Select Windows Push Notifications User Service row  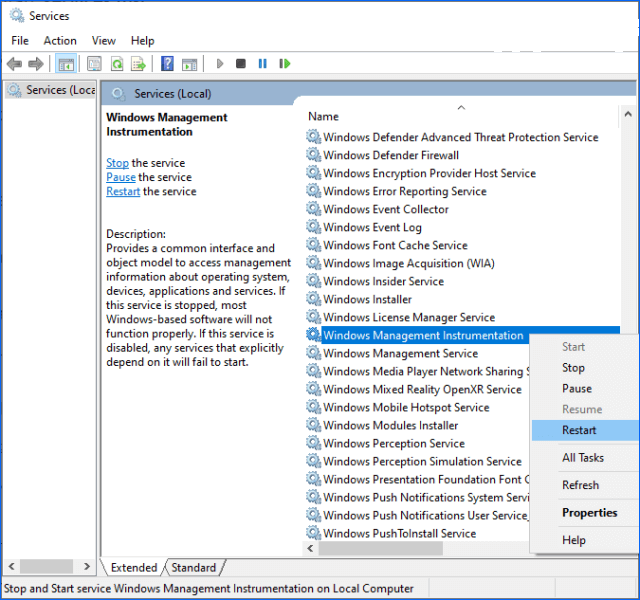tap(426, 515)
